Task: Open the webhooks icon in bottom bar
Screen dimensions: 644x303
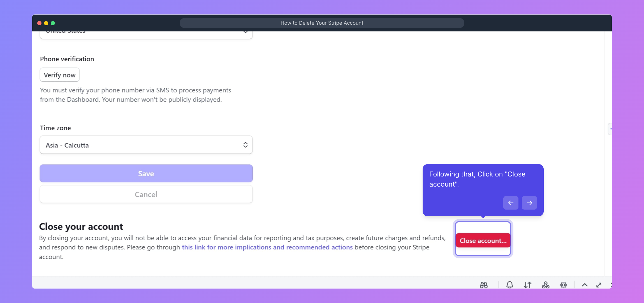Action: [545, 285]
